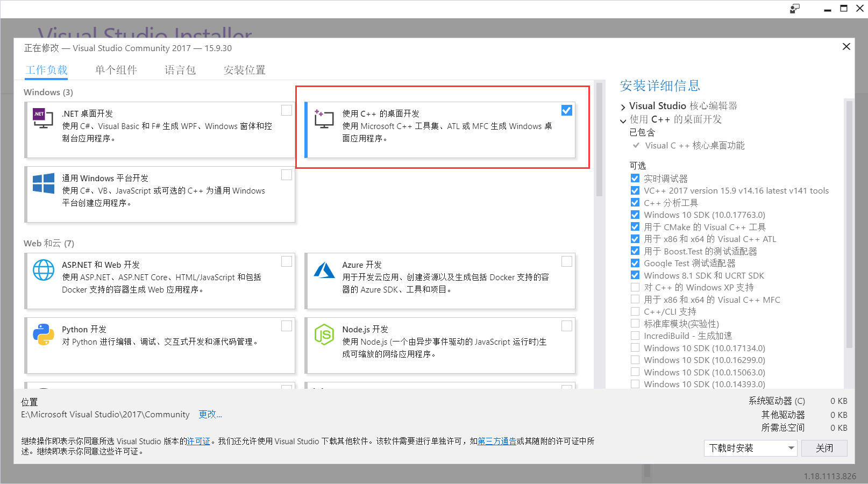Uncheck the 实时调试器 optional component

click(x=635, y=179)
